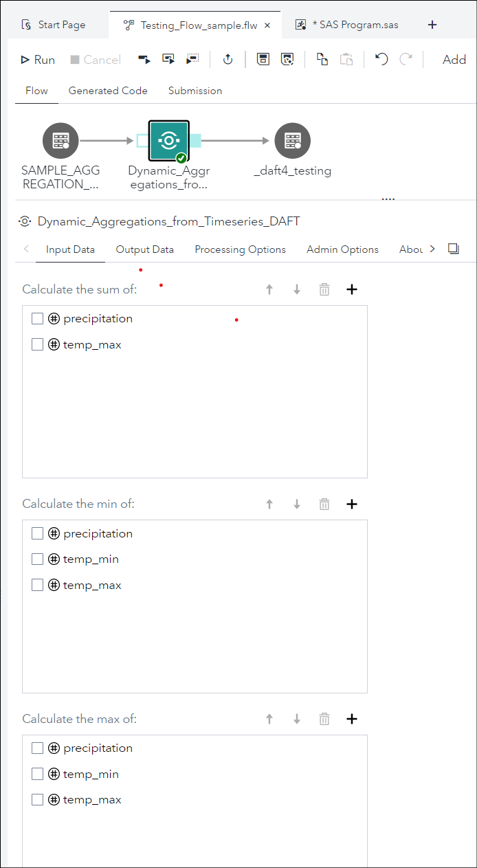Select the Dynamic_Aggregations node in the flow
Screen dimensions: 477x868
click(168, 140)
